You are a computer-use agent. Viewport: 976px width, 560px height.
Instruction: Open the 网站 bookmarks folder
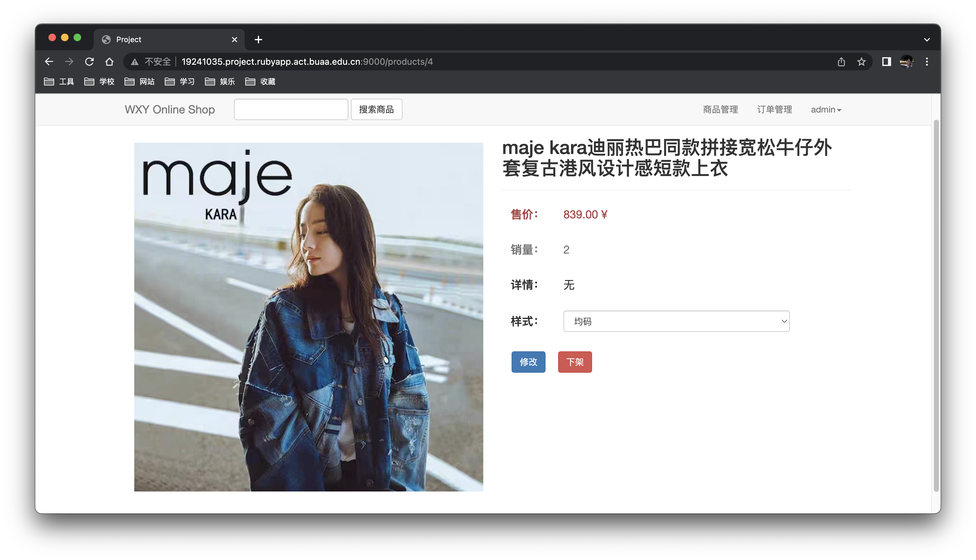click(139, 81)
